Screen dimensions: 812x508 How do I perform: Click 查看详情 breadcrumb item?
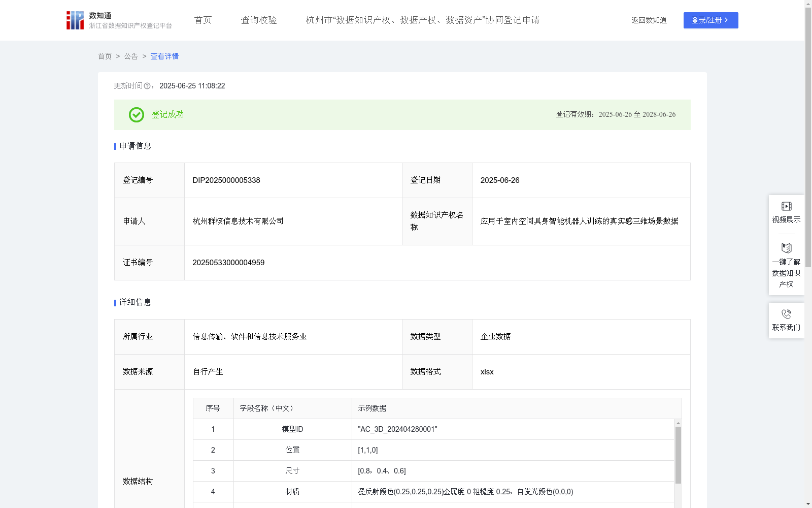[164, 56]
